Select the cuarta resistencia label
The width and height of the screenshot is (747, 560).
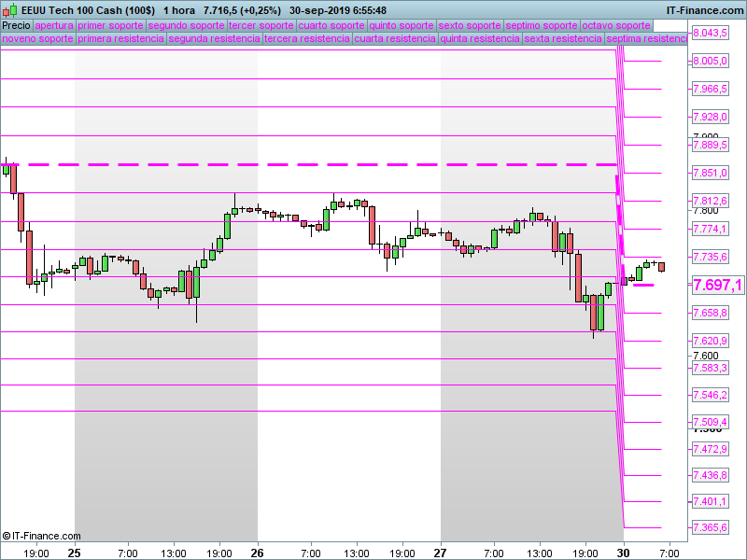click(x=395, y=38)
